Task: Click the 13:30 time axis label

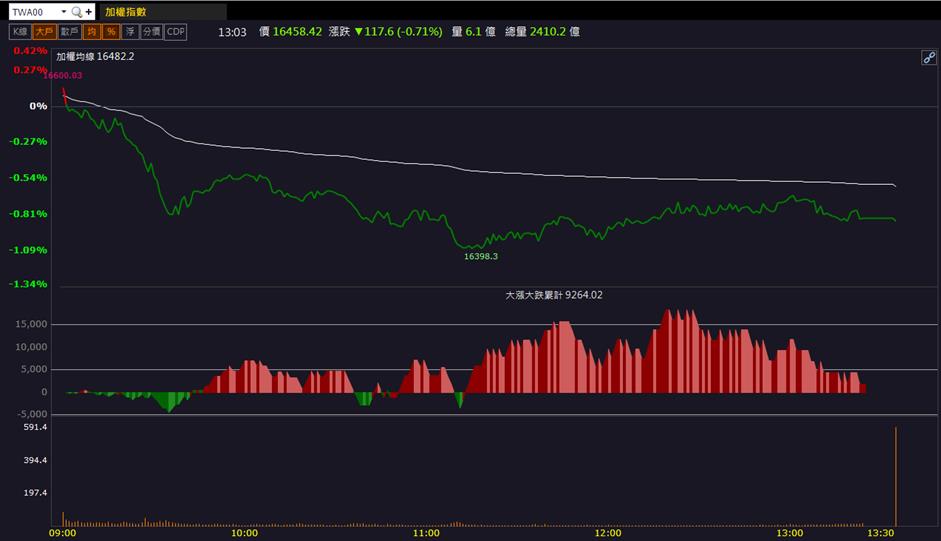Action: [881, 533]
